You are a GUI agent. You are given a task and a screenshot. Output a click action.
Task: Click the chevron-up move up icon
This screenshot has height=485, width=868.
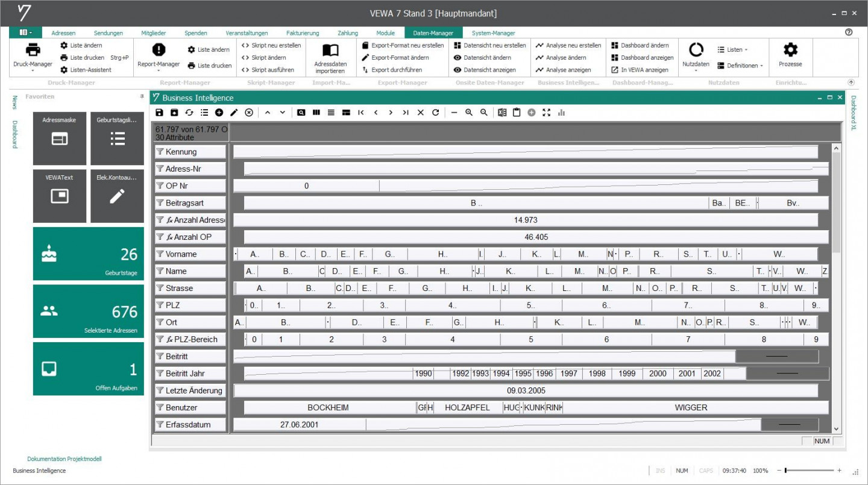click(x=268, y=112)
